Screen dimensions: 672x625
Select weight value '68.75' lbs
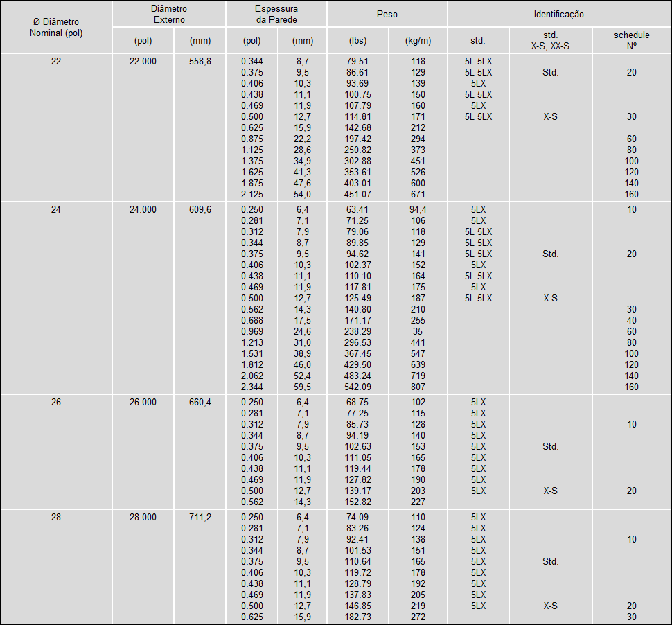click(357, 402)
